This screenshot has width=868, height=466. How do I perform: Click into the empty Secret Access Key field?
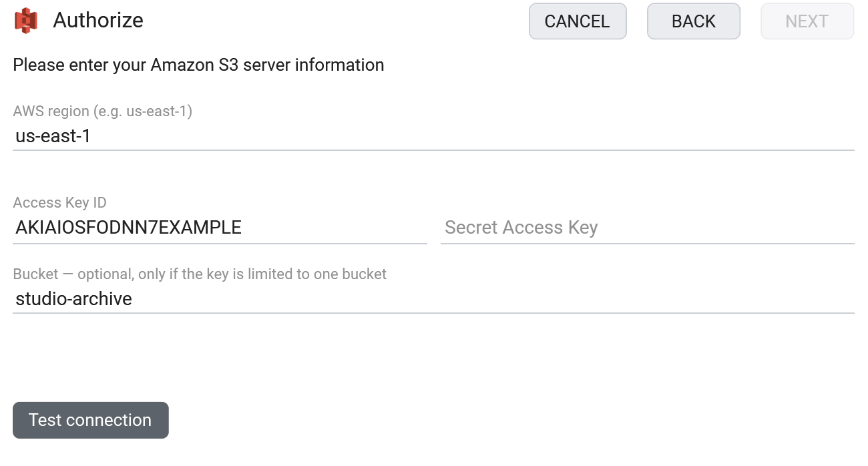[x=648, y=228]
